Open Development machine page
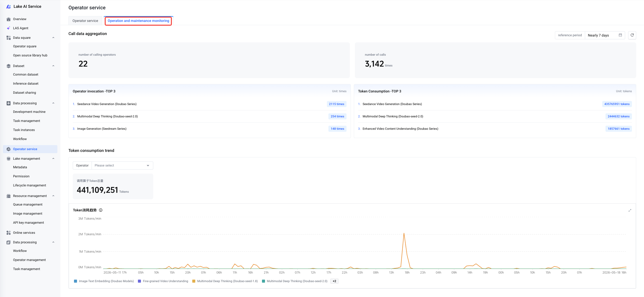644x297 pixels. coord(29,112)
